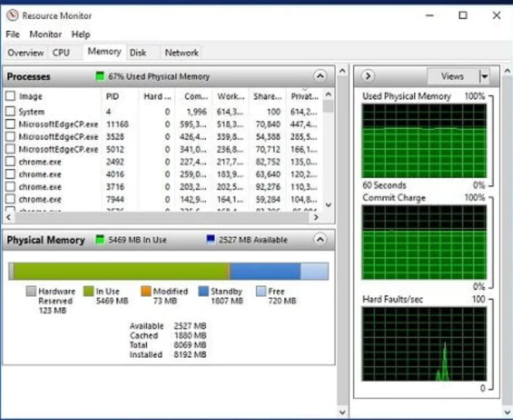The height and width of the screenshot is (420, 513).
Task: Maximize the Resource Monitor window
Action: pos(462,16)
